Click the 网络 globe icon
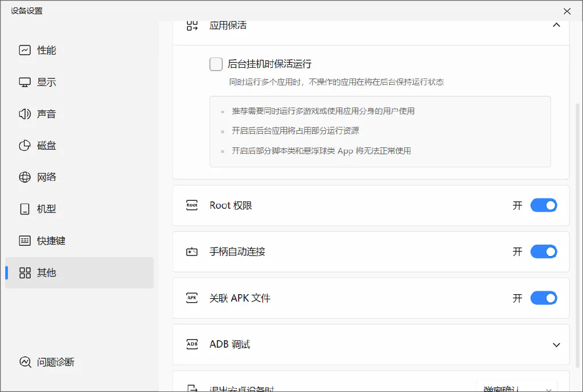Image resolution: width=583 pixels, height=392 pixels. tap(25, 178)
